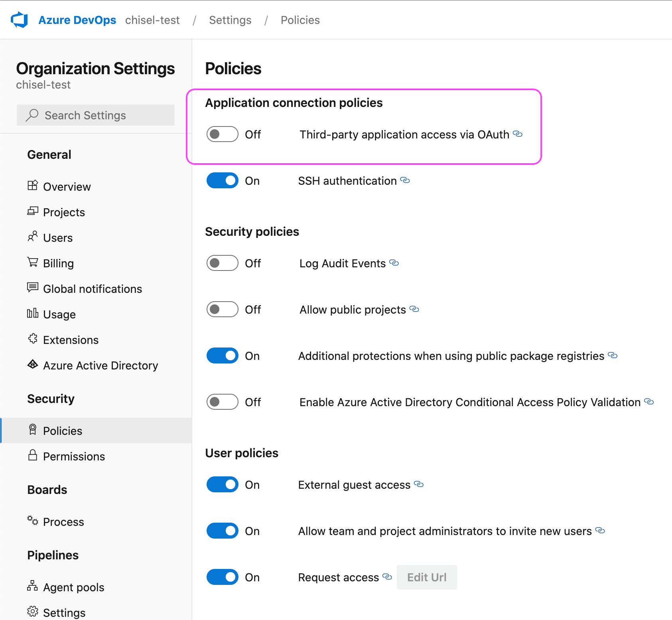Open the Policies breadcrumb item
Screen dimensions: 672x620
pyautogui.click(x=300, y=20)
